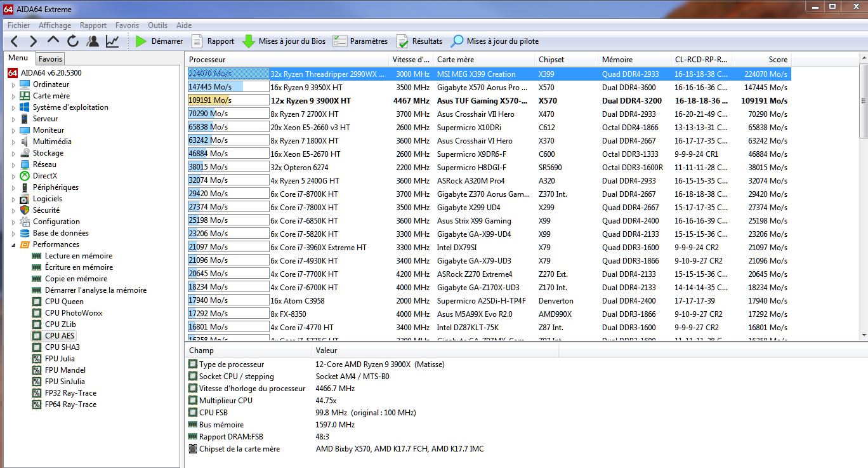
Task: Click the up-level arrow toolbar icon
Action: tap(53, 41)
